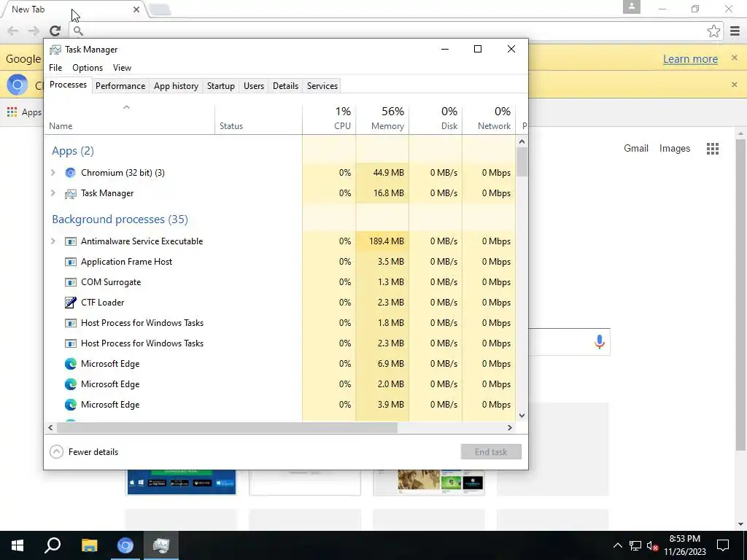Screen dimensions: 747x560
Task: Open File Explorer from the taskbar
Action: click(x=89, y=545)
